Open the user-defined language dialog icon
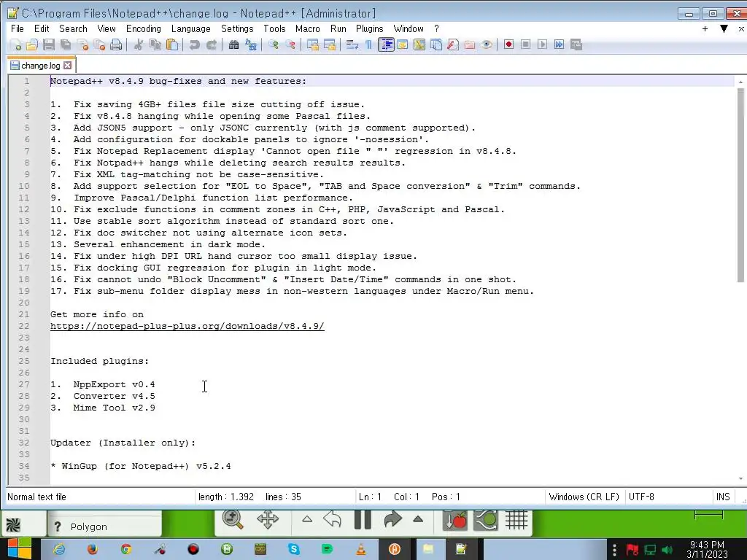747x560 pixels. click(403, 44)
